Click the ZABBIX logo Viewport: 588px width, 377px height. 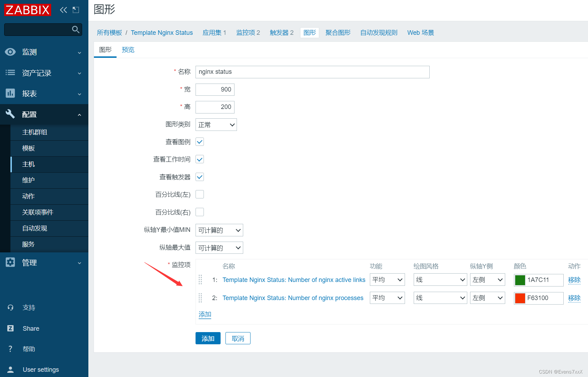coord(27,10)
